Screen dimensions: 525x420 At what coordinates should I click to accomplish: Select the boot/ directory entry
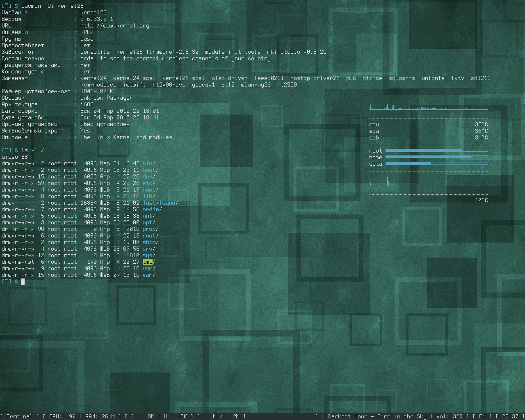pos(151,170)
